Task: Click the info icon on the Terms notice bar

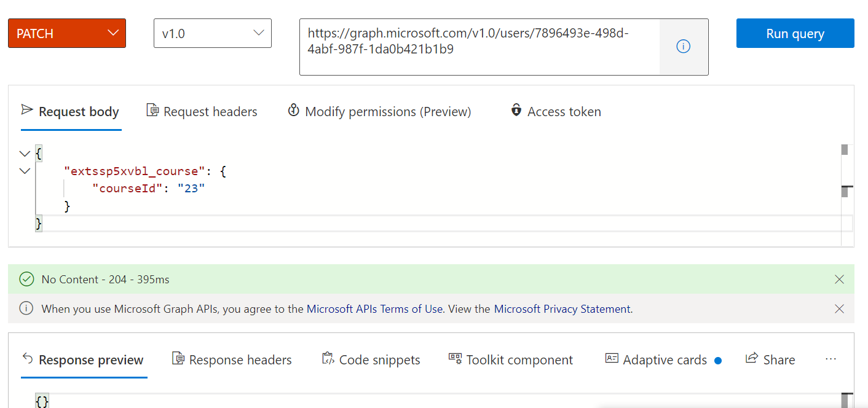Action: [26, 308]
